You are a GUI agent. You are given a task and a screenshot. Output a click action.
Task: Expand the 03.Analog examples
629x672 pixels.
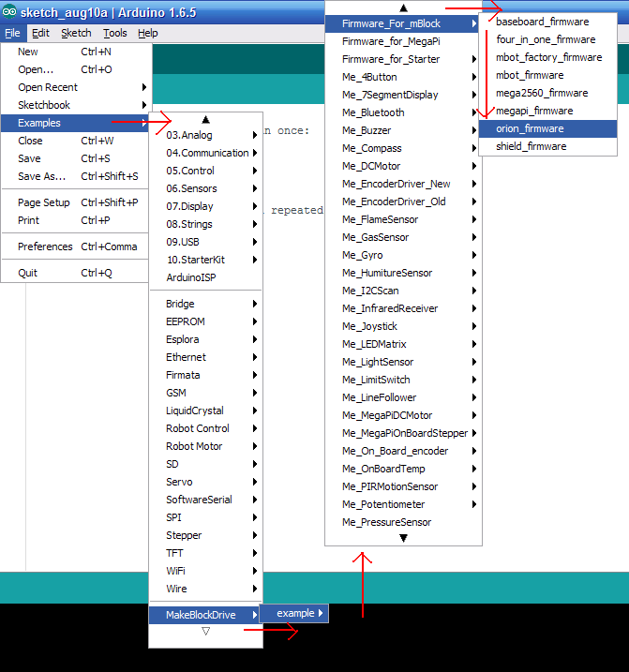(x=206, y=135)
